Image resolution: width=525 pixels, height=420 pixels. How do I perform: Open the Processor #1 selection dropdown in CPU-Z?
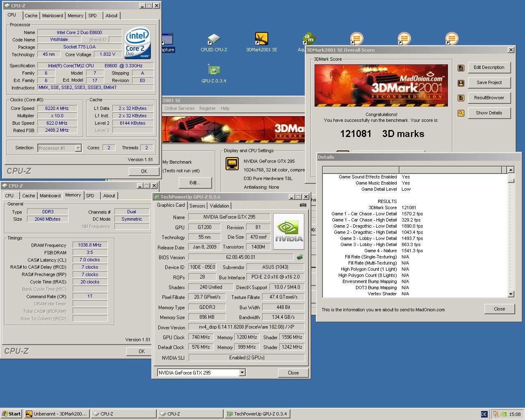78,148
